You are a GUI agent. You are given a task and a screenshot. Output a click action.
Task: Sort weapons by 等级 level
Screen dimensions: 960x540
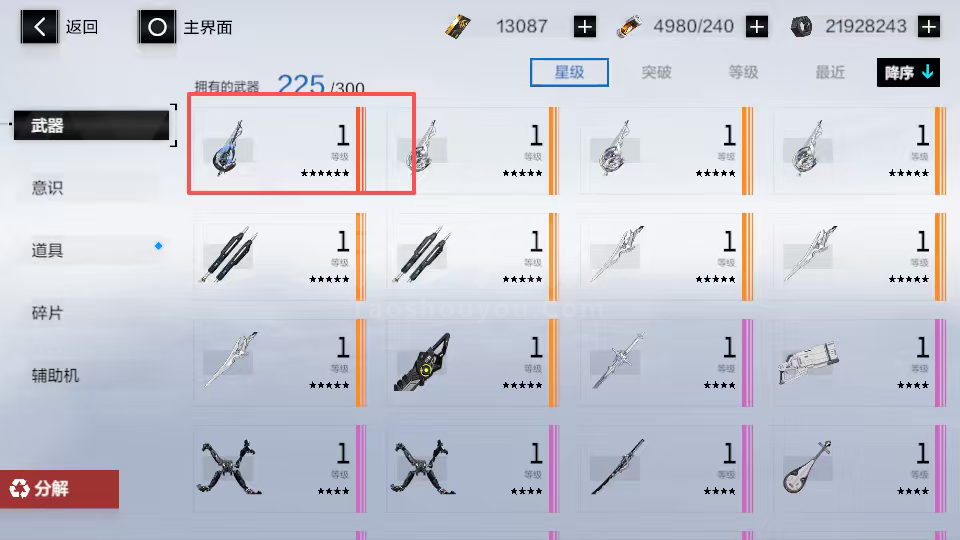pyautogui.click(x=743, y=72)
